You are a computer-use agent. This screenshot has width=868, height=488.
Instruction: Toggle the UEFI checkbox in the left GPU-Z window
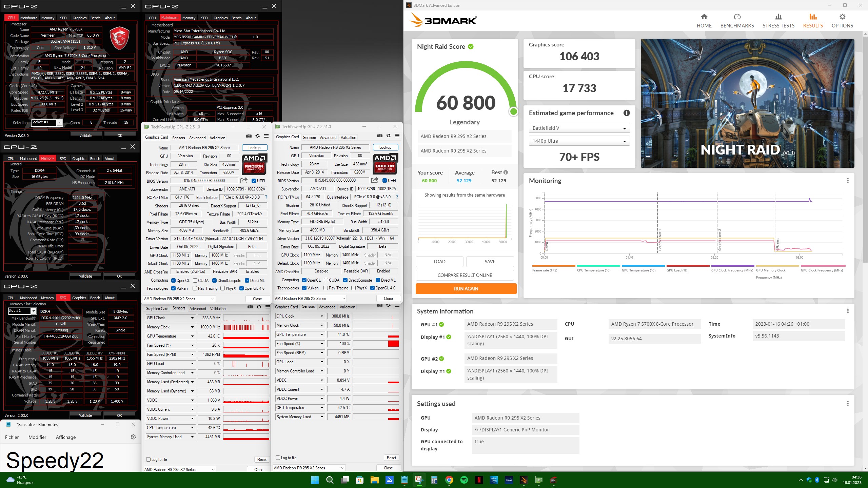pyautogui.click(x=254, y=181)
